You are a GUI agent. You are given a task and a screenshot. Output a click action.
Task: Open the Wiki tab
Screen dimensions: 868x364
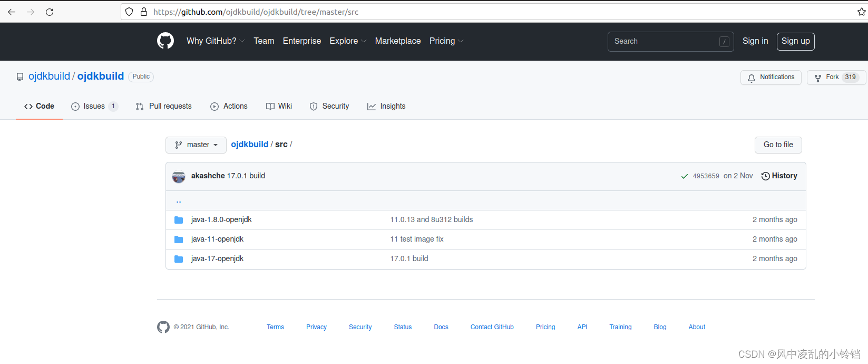pos(279,106)
